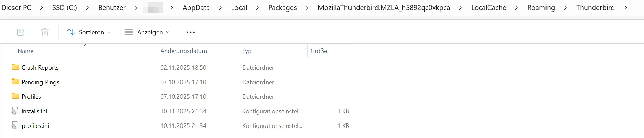Navigate to AppData in the breadcrumb

pos(196,8)
